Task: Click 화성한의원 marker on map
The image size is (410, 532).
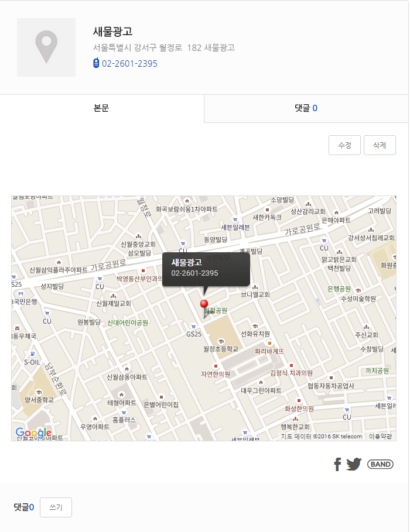Action: tap(299, 401)
